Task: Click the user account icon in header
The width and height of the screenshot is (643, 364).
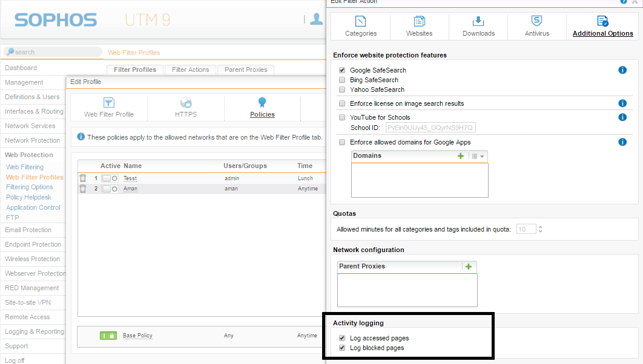Action: click(x=316, y=19)
